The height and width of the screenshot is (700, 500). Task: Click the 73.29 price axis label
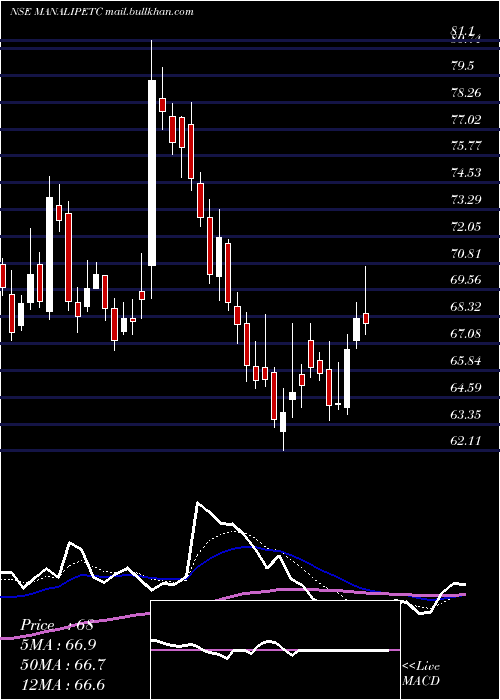tap(466, 199)
